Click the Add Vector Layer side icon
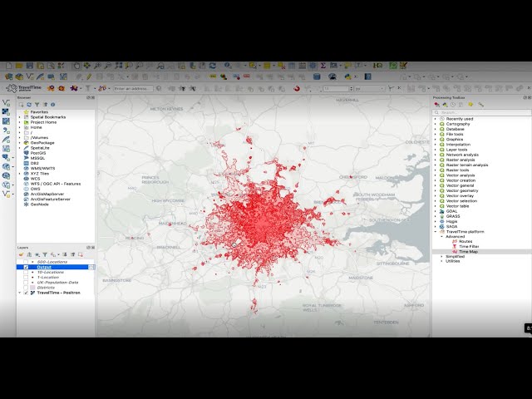Image resolution: width=532 pixels, height=399 pixels. tap(6, 102)
